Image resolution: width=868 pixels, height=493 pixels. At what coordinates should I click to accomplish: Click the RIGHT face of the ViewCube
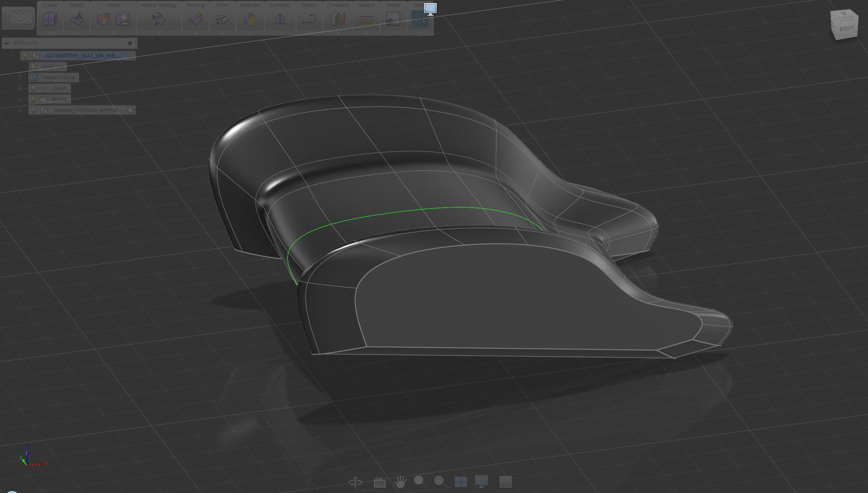(x=847, y=28)
